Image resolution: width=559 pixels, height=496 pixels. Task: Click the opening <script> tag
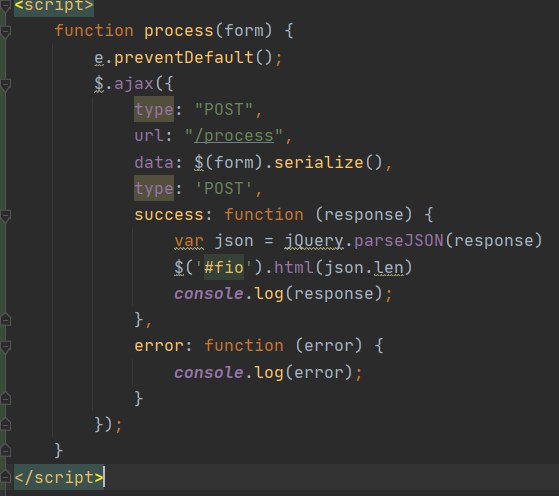tap(54, 6)
